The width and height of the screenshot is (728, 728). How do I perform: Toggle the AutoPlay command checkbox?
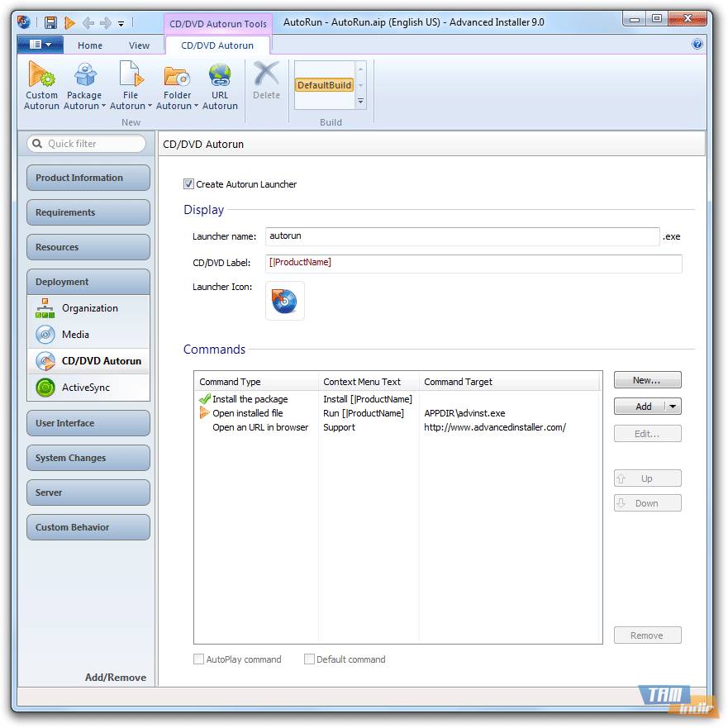pyautogui.click(x=198, y=659)
